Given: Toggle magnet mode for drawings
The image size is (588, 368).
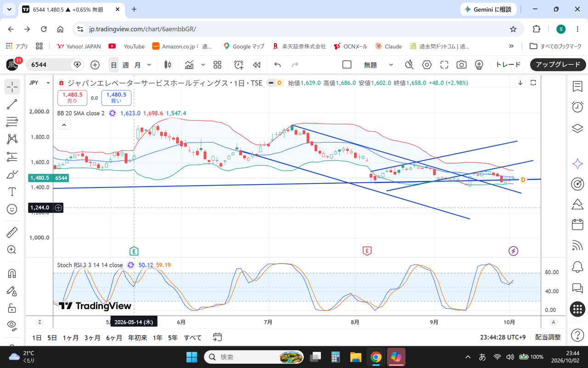Looking at the screenshot, I should click(12, 273).
